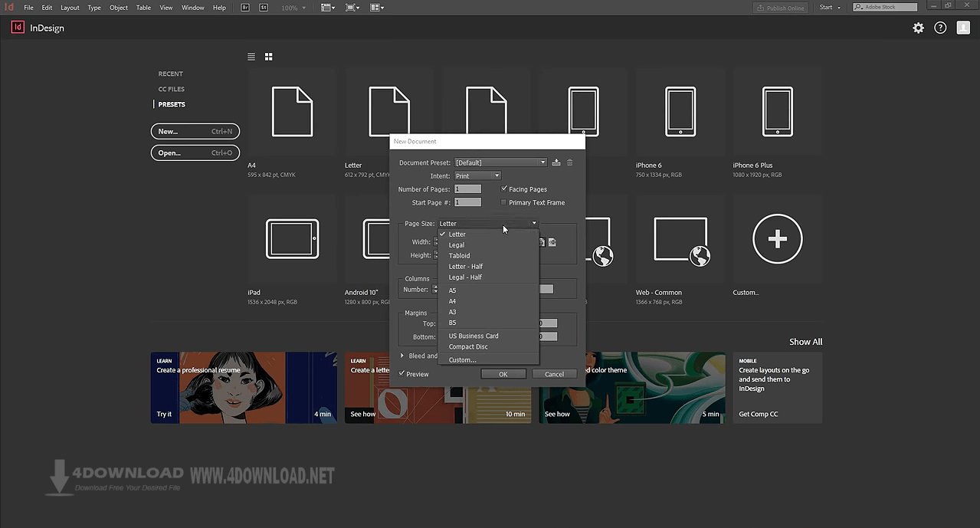Open the Object menu
The image size is (980, 528).
(119, 8)
